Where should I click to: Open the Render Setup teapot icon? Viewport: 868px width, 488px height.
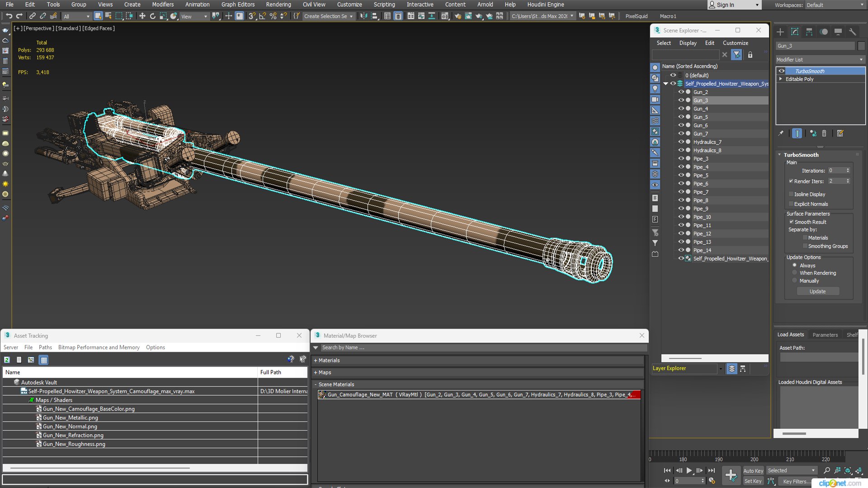(458, 16)
